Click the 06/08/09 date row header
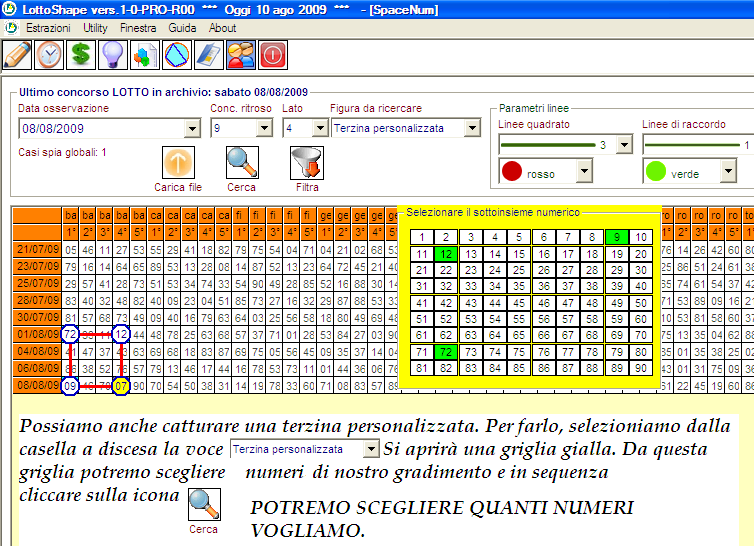Viewport: 754px width, 546px height. 38,368
